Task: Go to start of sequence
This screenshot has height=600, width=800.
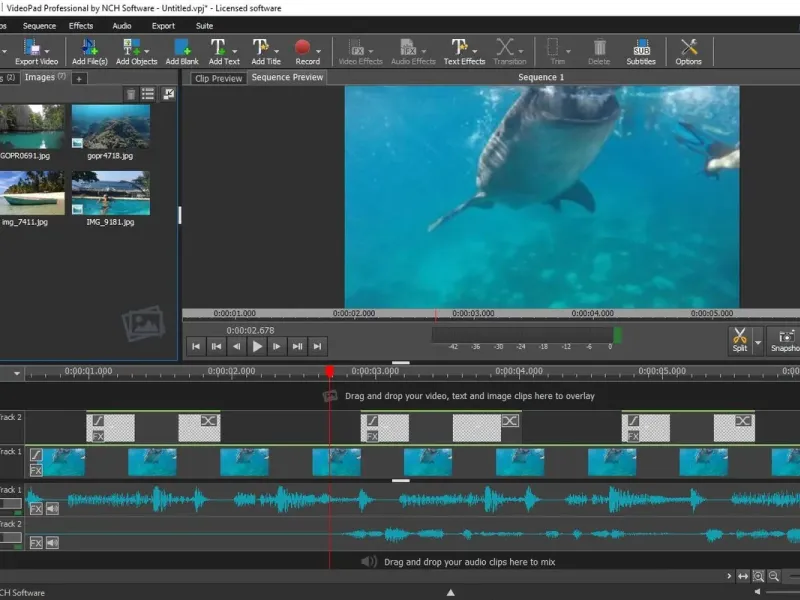Action: click(x=196, y=346)
